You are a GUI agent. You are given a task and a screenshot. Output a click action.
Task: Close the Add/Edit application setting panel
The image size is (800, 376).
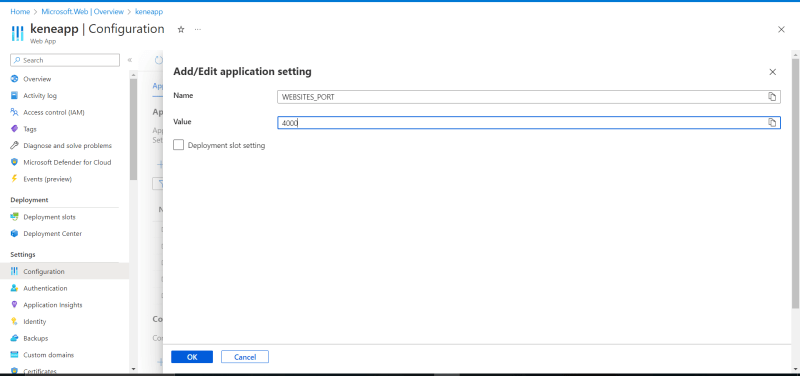click(x=772, y=72)
